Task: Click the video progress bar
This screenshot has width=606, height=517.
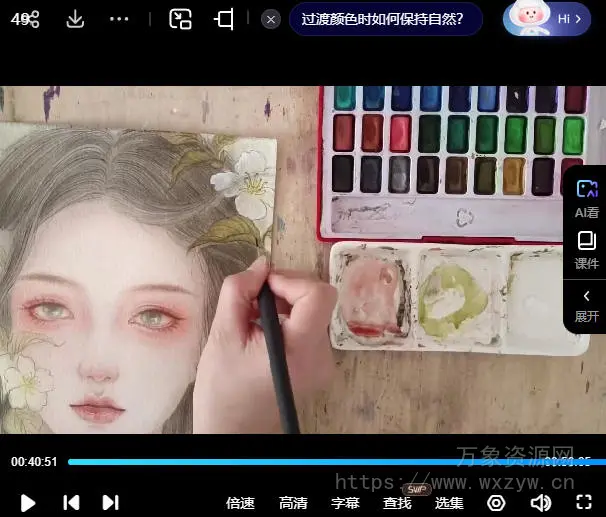Action: 300,462
